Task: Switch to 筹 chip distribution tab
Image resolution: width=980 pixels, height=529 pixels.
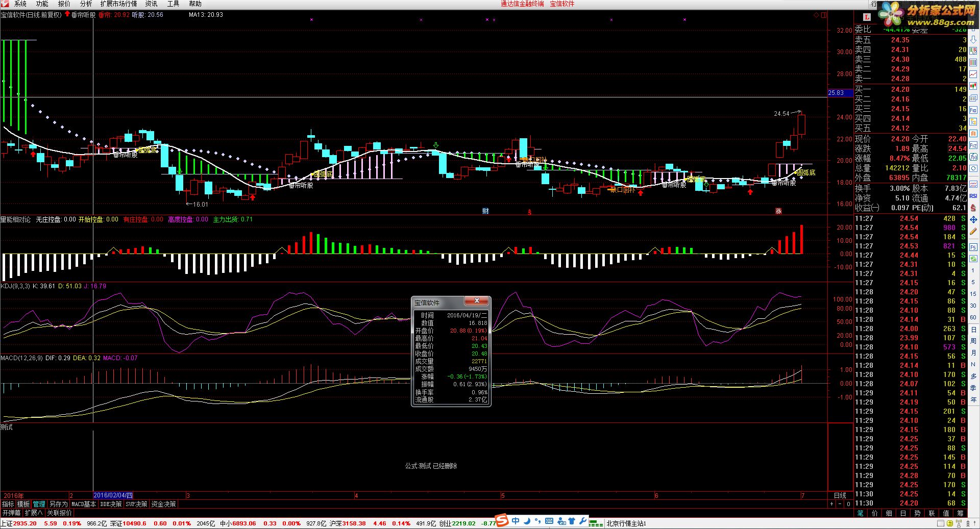Action: point(960,513)
